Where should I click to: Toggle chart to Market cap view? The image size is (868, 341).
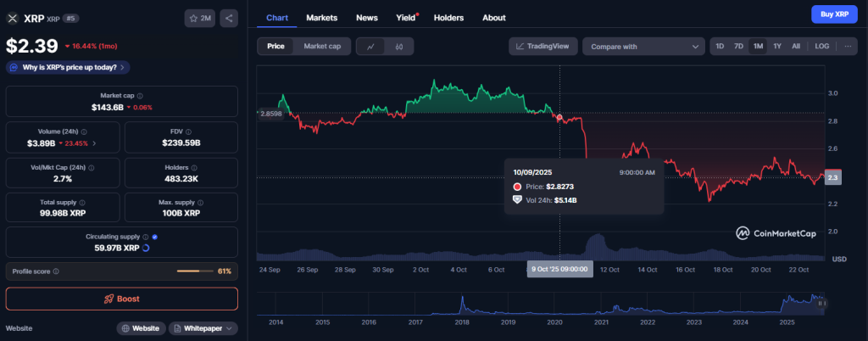click(321, 47)
